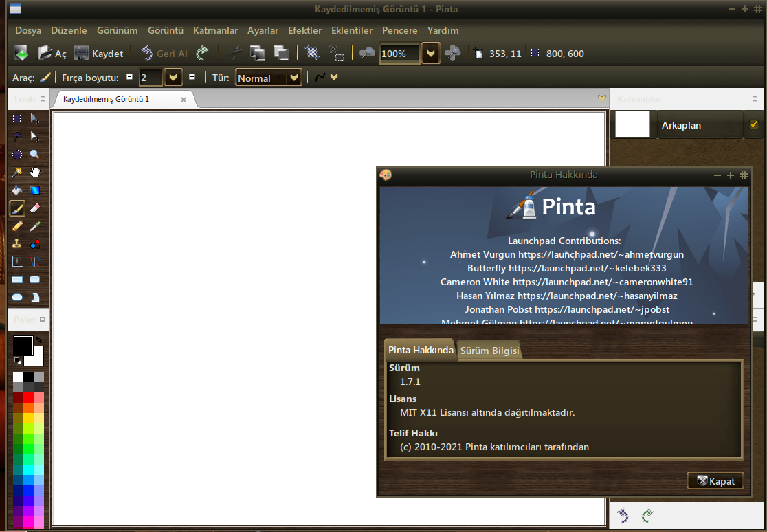The image size is (767, 532).
Task: Select the Recolor tool
Action: click(x=35, y=244)
